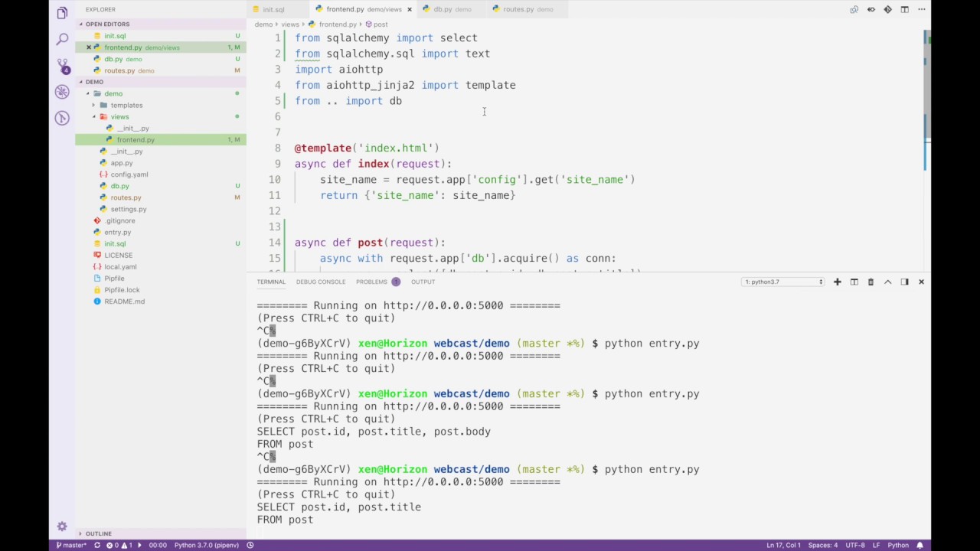Click the 00:00 timer in status bar
Viewport: 980px width, 551px height.
(x=158, y=545)
